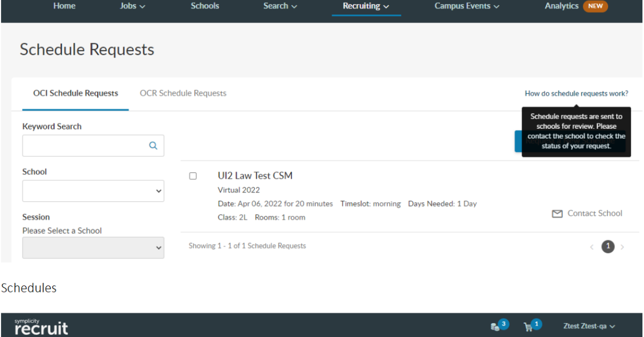The height and width of the screenshot is (337, 644).
Task: Click the Symplicity Recruit logo
Action: point(41,326)
